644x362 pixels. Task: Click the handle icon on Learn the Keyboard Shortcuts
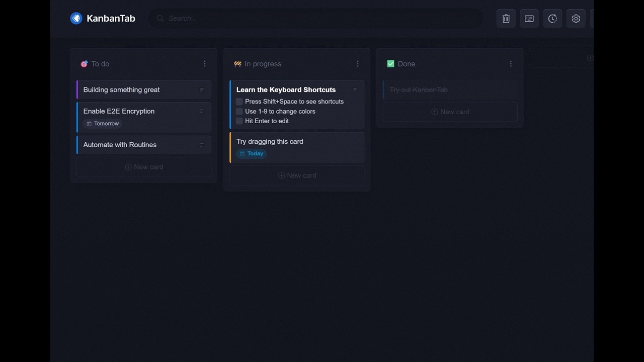[355, 90]
